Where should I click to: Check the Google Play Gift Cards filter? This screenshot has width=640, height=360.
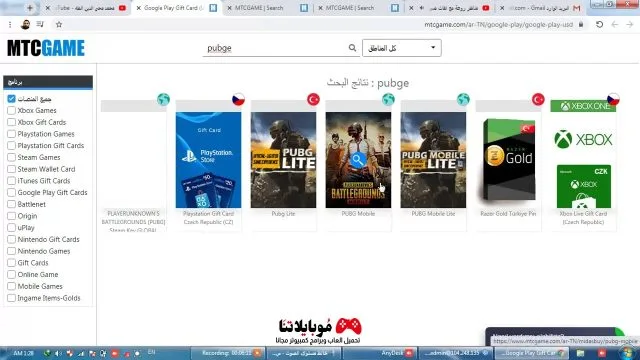point(11,193)
